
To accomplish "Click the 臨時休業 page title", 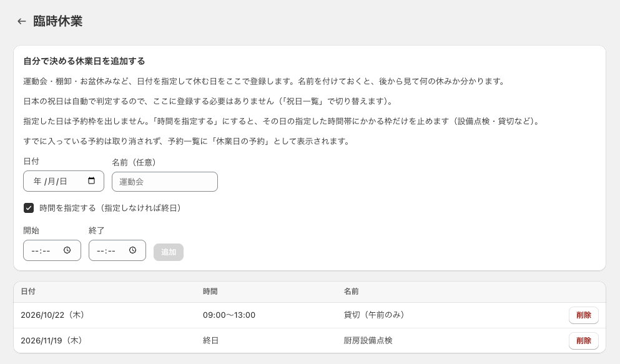I will [x=57, y=21].
